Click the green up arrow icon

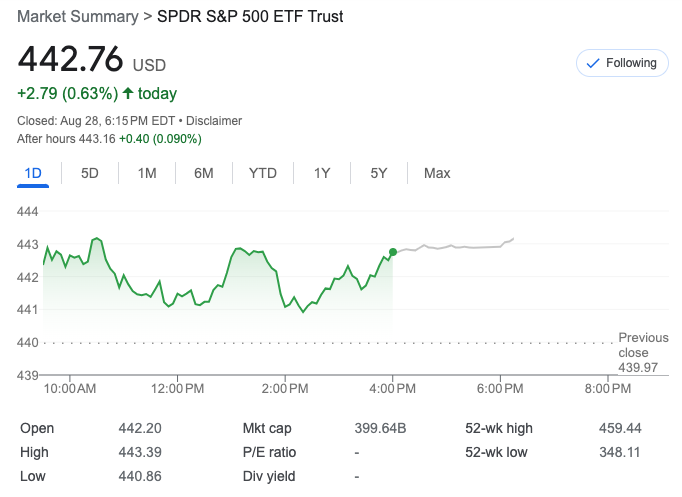coord(127,93)
